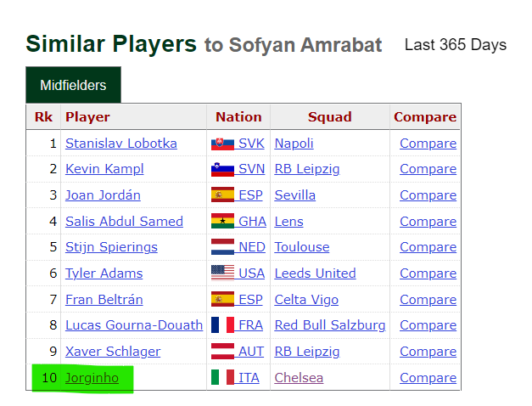The height and width of the screenshot is (406, 532).
Task: Select the Midfielders tab
Action: (x=73, y=85)
